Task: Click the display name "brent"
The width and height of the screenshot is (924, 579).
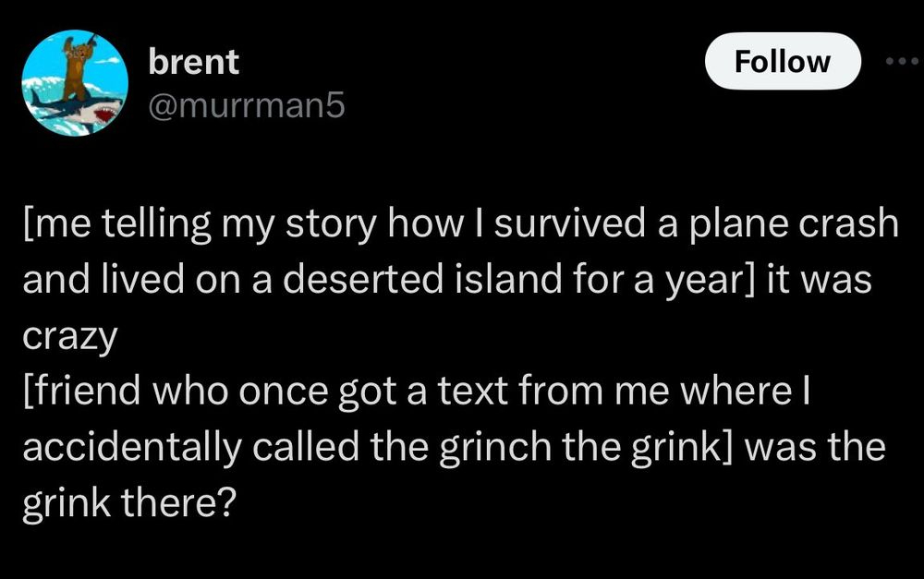Action: [x=193, y=62]
